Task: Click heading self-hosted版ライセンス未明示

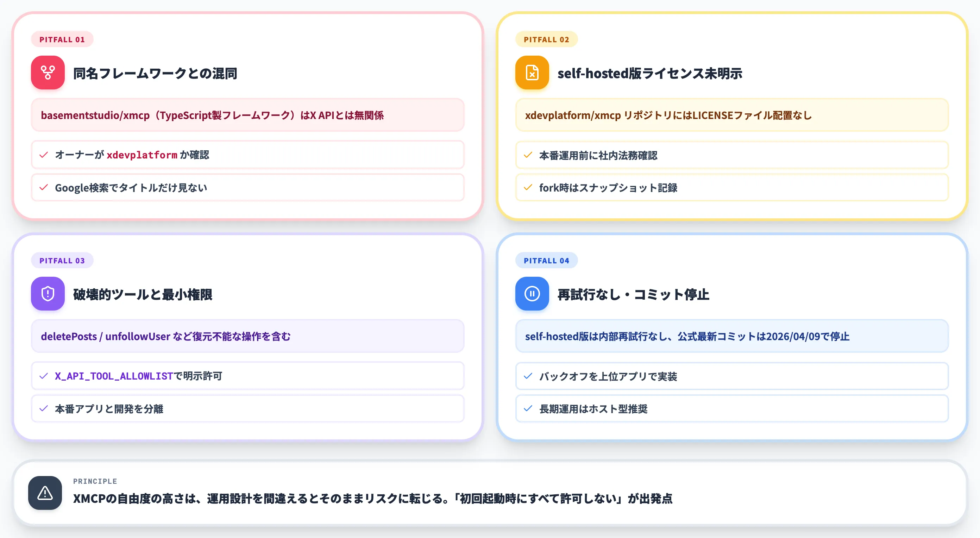Action: (650, 73)
